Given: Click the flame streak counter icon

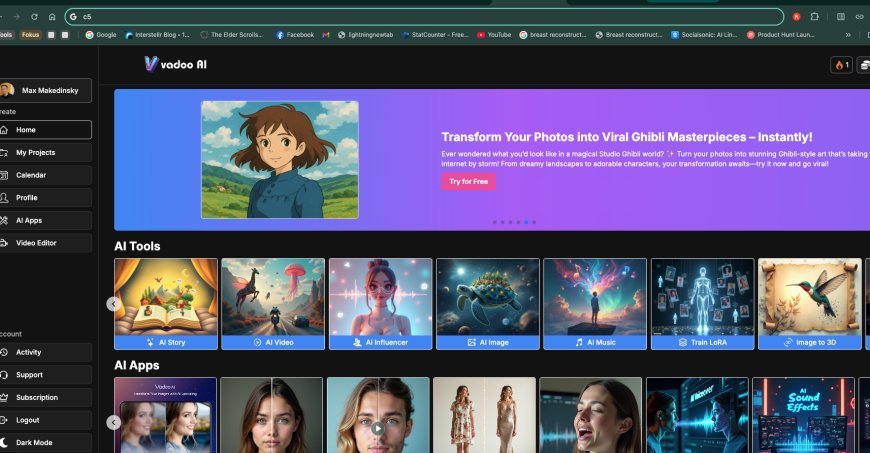Looking at the screenshot, I should click(x=841, y=65).
